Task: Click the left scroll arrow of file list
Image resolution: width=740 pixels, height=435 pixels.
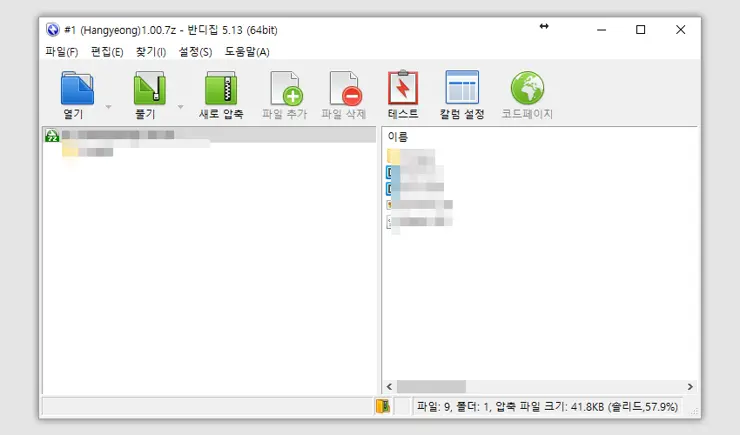Action: [389, 386]
